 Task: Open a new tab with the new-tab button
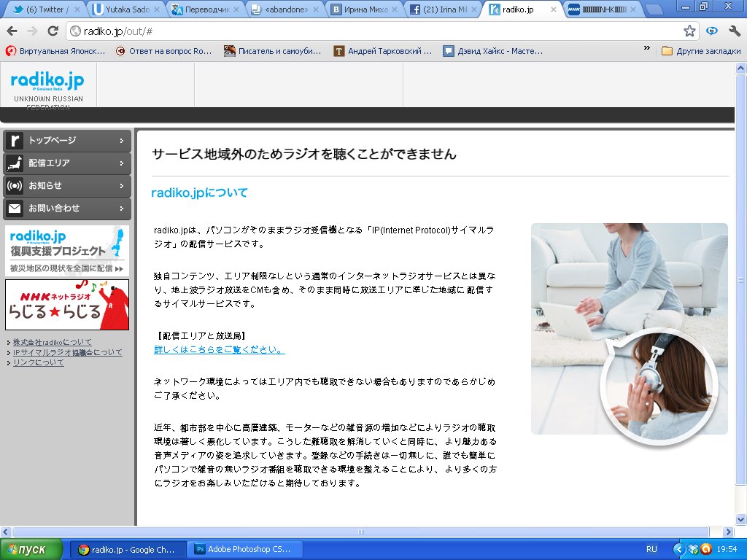click(654, 9)
